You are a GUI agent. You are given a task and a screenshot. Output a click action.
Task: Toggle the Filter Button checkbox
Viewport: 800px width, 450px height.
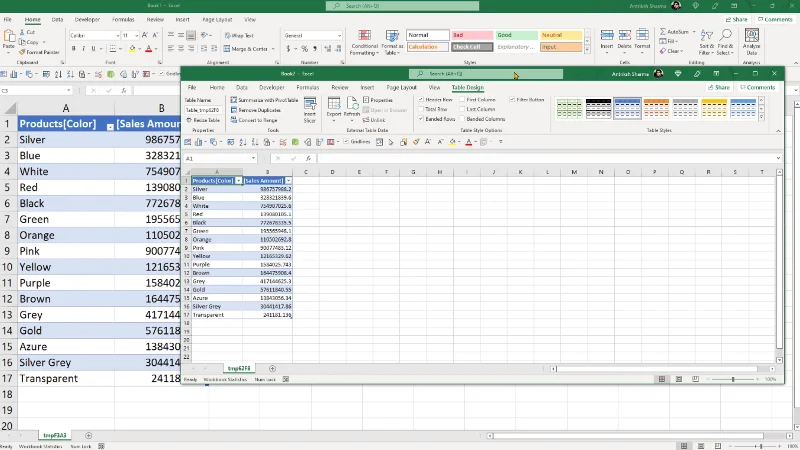click(512, 99)
